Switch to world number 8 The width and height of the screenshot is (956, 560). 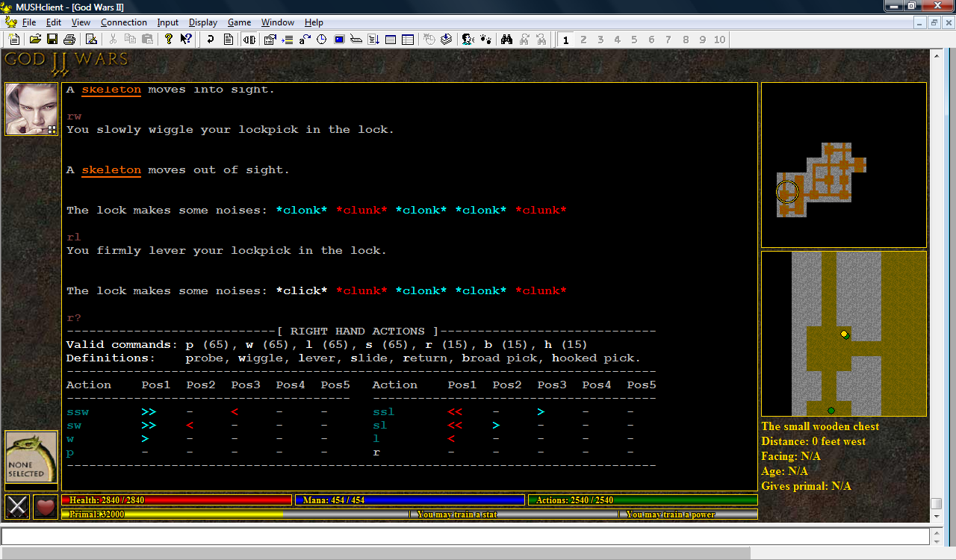pyautogui.click(x=686, y=40)
